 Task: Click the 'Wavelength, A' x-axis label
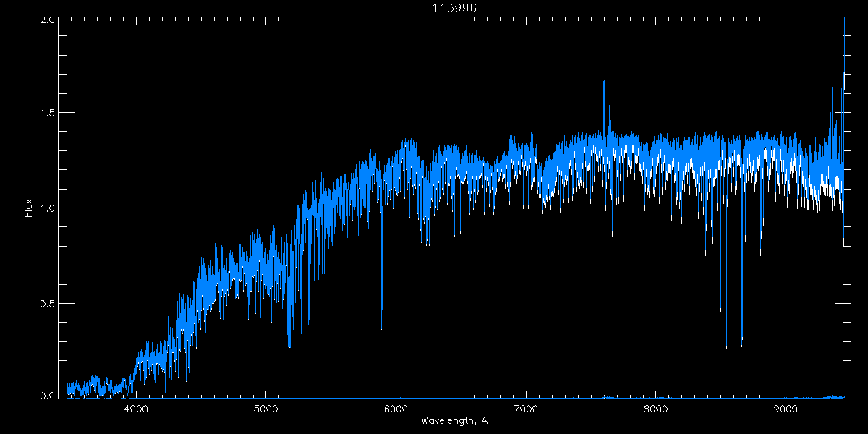click(454, 420)
